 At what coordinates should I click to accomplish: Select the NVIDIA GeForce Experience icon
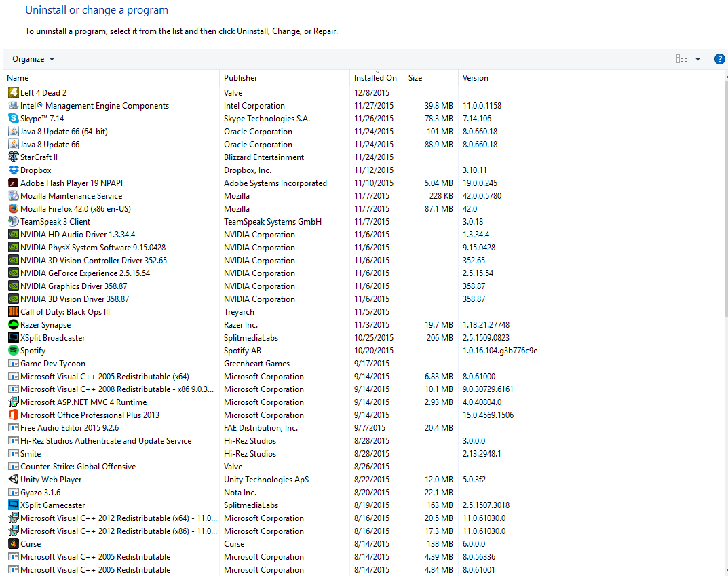click(x=14, y=273)
